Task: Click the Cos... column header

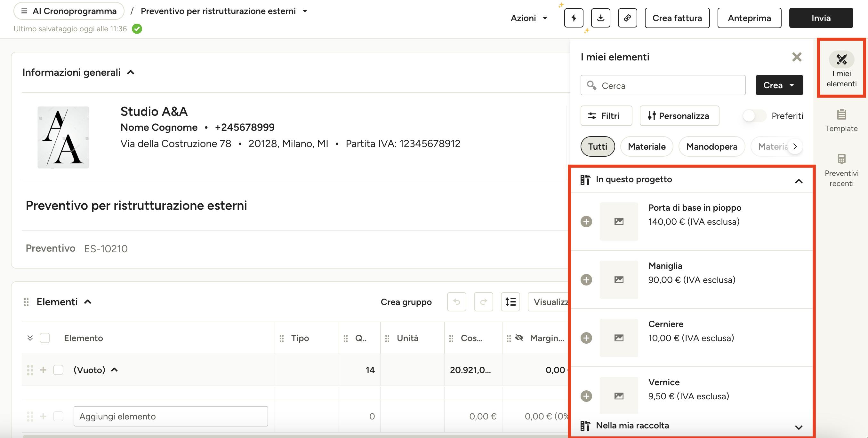Action: pos(471,338)
